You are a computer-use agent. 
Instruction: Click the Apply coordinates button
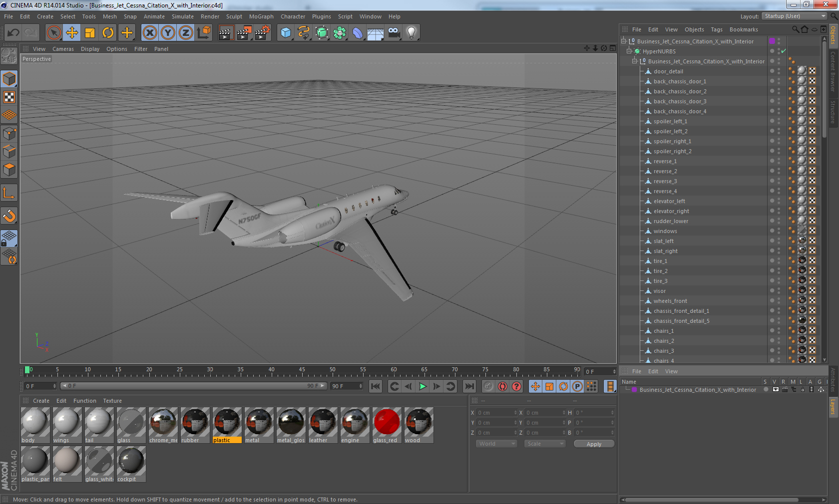point(594,444)
